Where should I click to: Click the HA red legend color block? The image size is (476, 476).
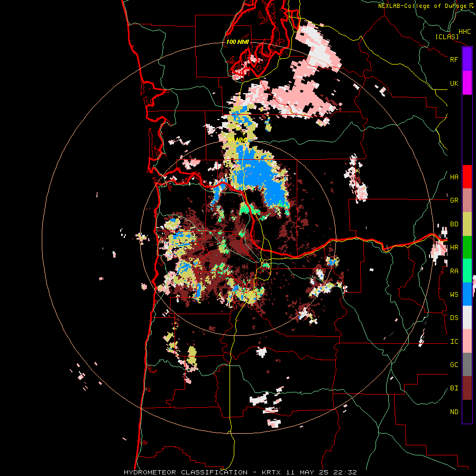pyautogui.click(x=467, y=177)
